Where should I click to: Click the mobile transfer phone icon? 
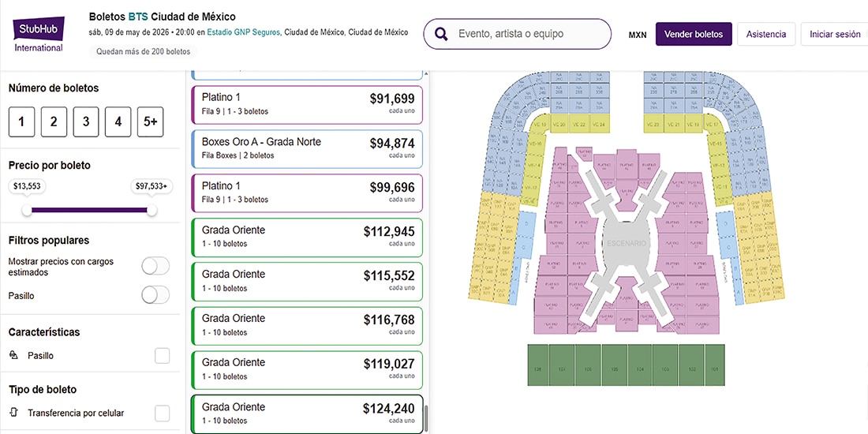click(x=14, y=413)
